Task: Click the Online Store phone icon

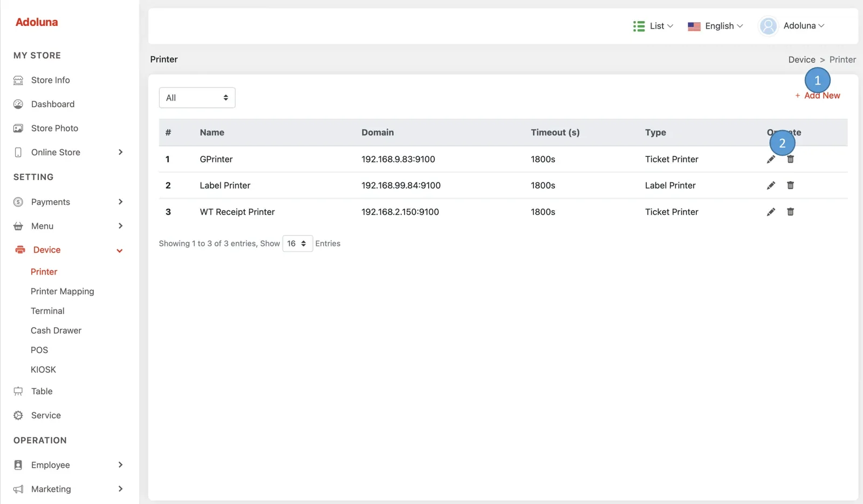Action: tap(18, 153)
